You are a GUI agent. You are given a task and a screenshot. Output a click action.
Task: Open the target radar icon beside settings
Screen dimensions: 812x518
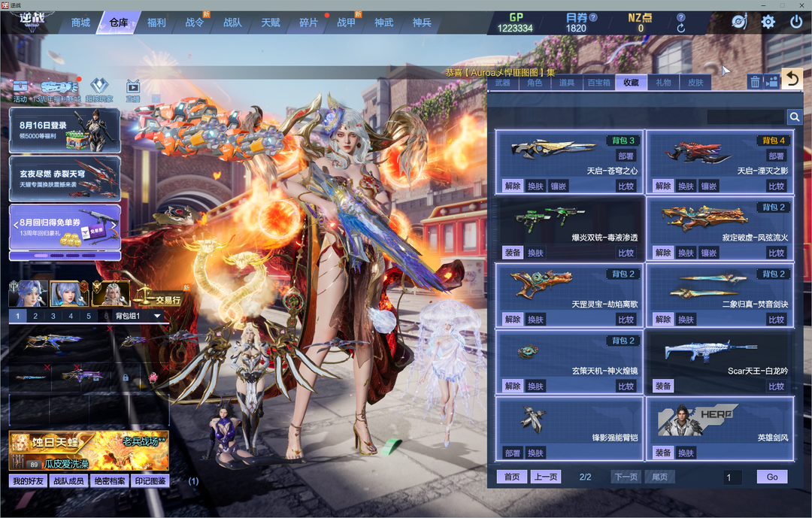point(740,22)
